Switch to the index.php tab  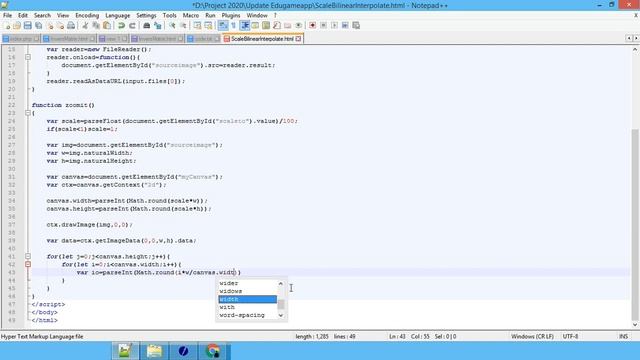coord(20,39)
